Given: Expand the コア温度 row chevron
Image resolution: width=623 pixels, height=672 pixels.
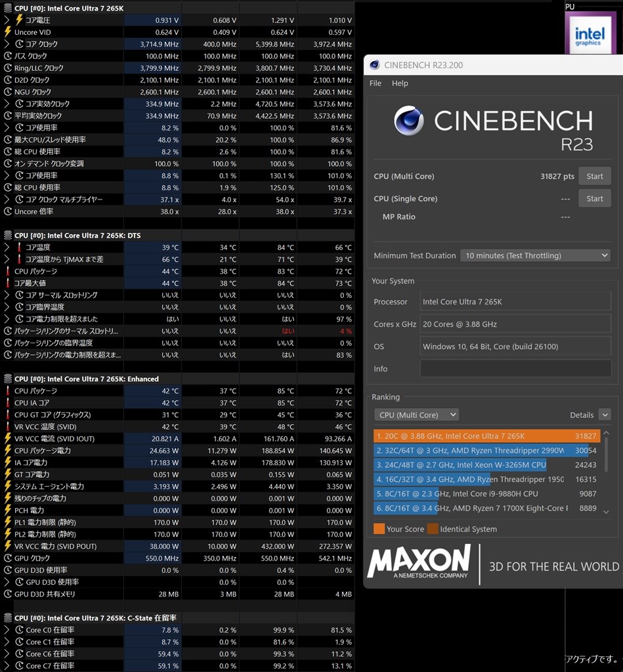Looking at the screenshot, I should click(x=7, y=247).
